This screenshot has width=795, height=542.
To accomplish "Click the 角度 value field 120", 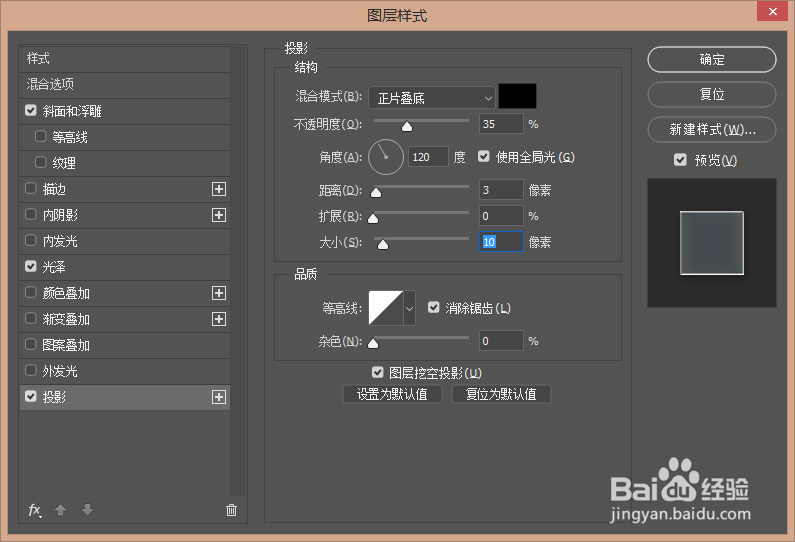I will click(x=428, y=157).
